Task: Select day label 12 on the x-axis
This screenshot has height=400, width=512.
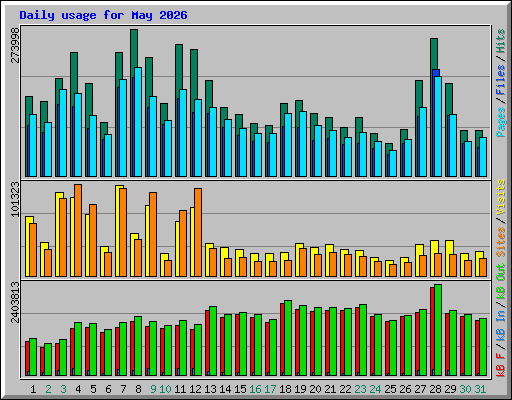Action: click(195, 389)
